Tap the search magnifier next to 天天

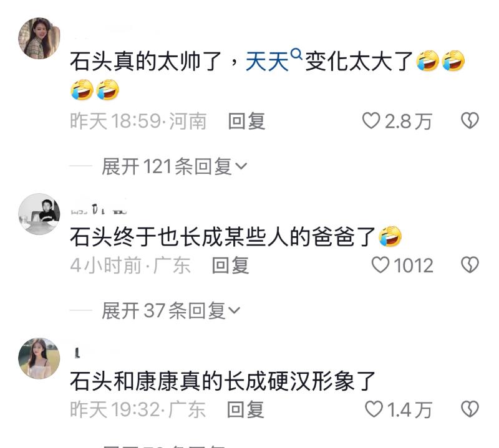click(x=296, y=54)
